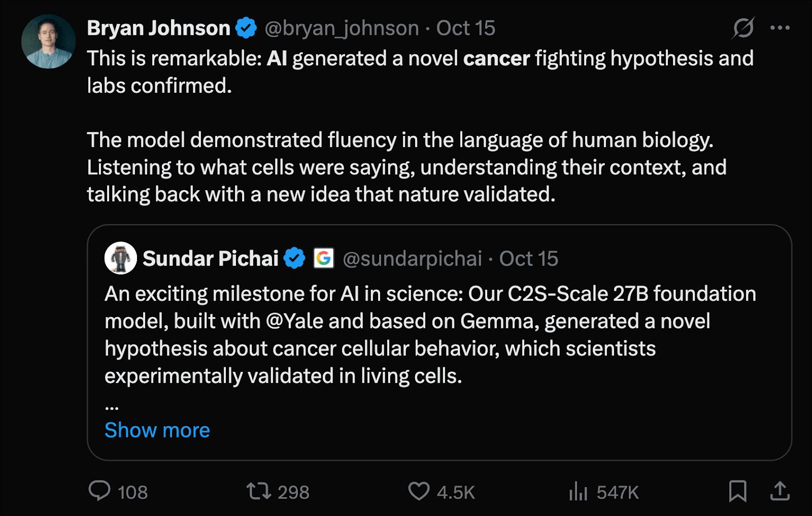Open the @bryan_johnson handle link
Image resolution: width=812 pixels, height=516 pixels.
pos(342,28)
